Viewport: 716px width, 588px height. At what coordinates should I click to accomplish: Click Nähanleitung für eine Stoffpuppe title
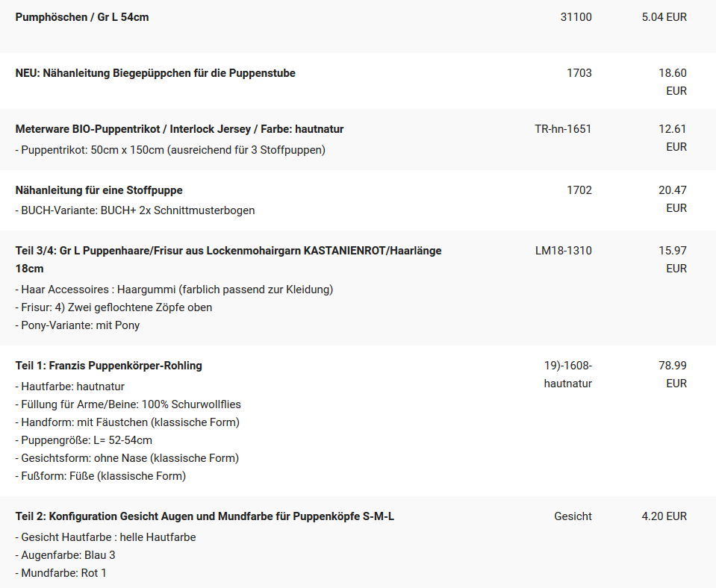[99, 190]
